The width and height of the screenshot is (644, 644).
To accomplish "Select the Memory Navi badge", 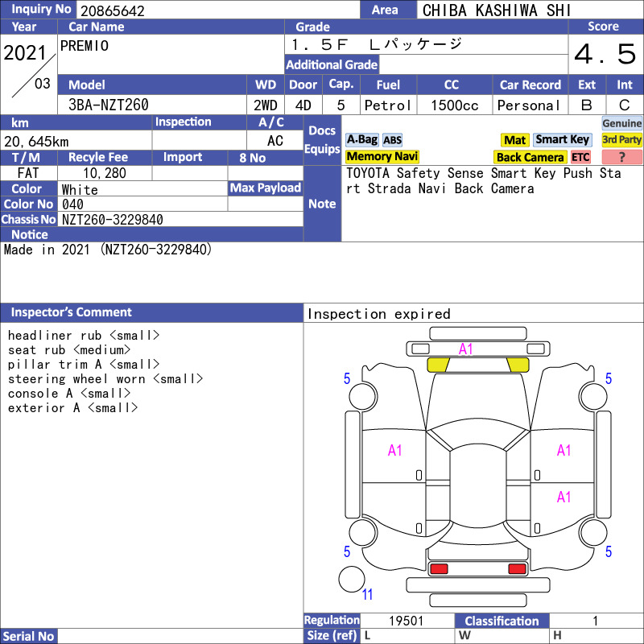I will [382, 157].
